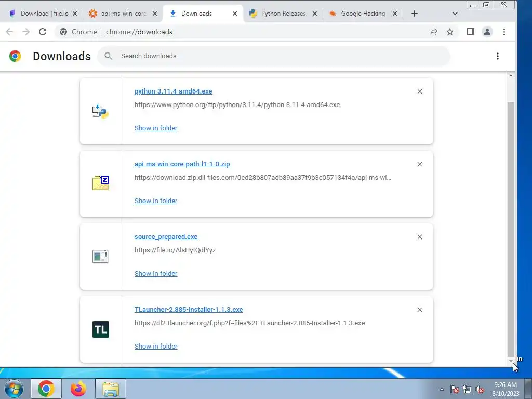Open a new tab with plus button
532x399 pixels.
click(414, 14)
